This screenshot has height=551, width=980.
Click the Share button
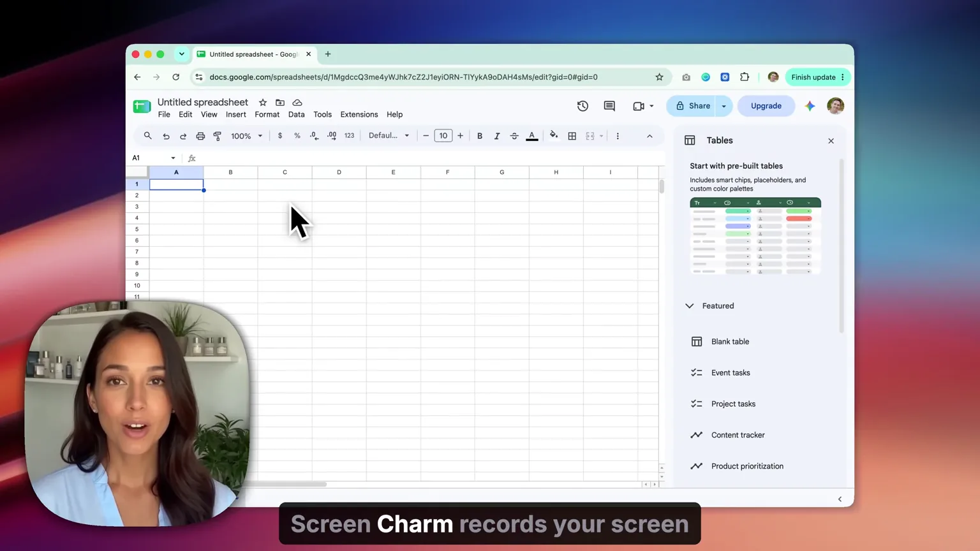(692, 106)
